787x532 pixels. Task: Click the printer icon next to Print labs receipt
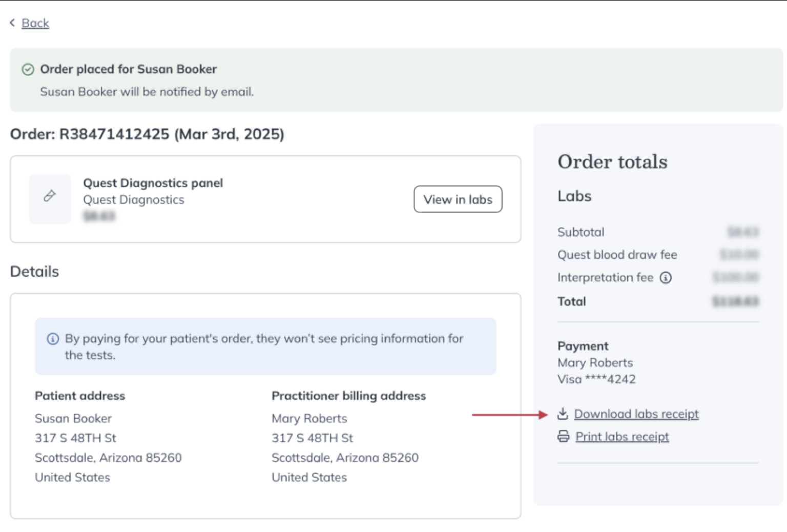click(564, 436)
